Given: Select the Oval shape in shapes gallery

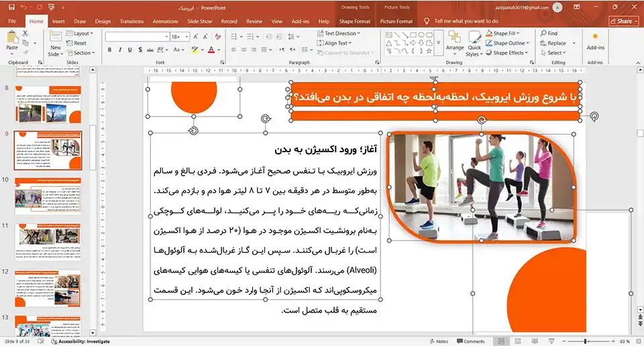Looking at the screenshot, I should [421, 35].
